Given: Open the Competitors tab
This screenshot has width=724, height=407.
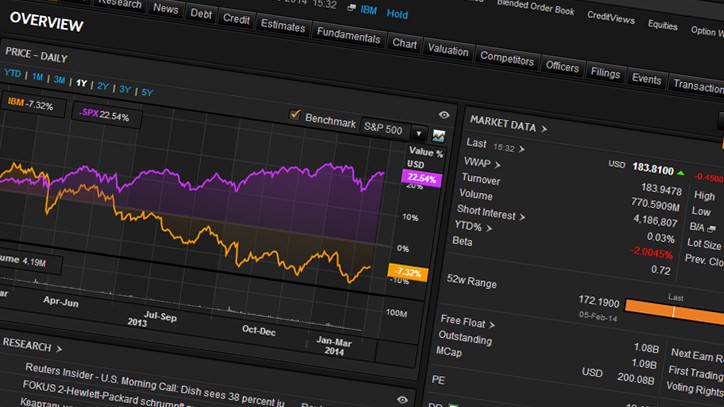Looking at the screenshot, I should point(507,58).
